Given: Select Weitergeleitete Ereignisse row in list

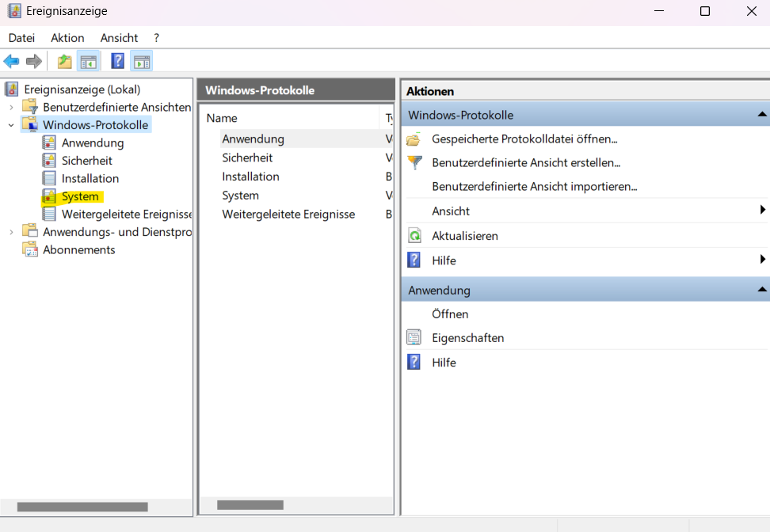Looking at the screenshot, I should pyautogui.click(x=307, y=215).
